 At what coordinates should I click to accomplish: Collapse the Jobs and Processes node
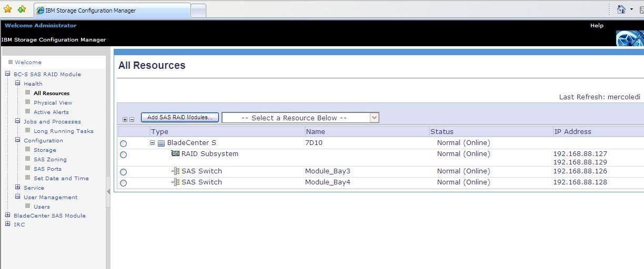[17, 121]
